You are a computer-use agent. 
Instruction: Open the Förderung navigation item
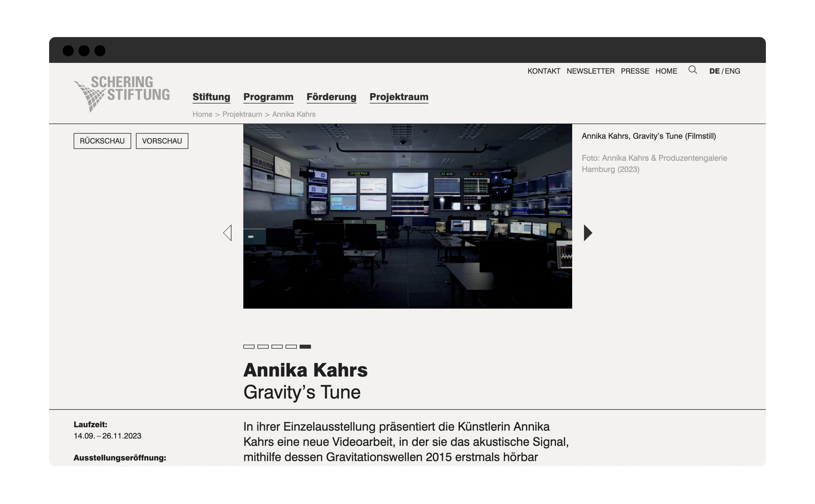331,97
